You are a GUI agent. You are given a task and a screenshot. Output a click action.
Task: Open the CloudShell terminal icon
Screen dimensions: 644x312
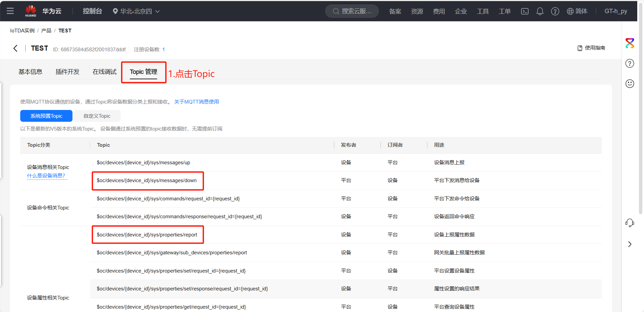click(x=525, y=11)
